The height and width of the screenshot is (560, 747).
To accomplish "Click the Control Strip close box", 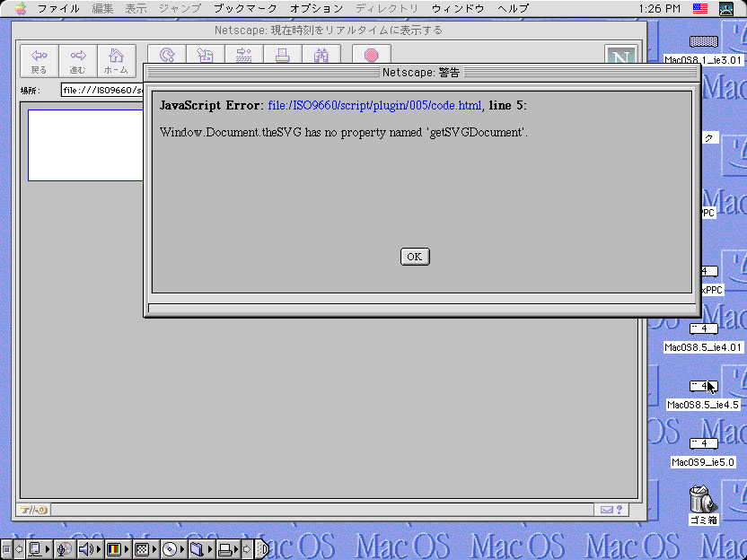I will [6, 549].
